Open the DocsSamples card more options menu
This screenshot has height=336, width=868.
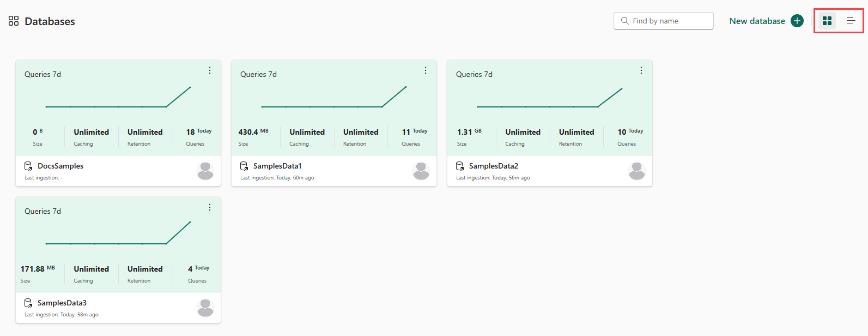click(x=210, y=70)
